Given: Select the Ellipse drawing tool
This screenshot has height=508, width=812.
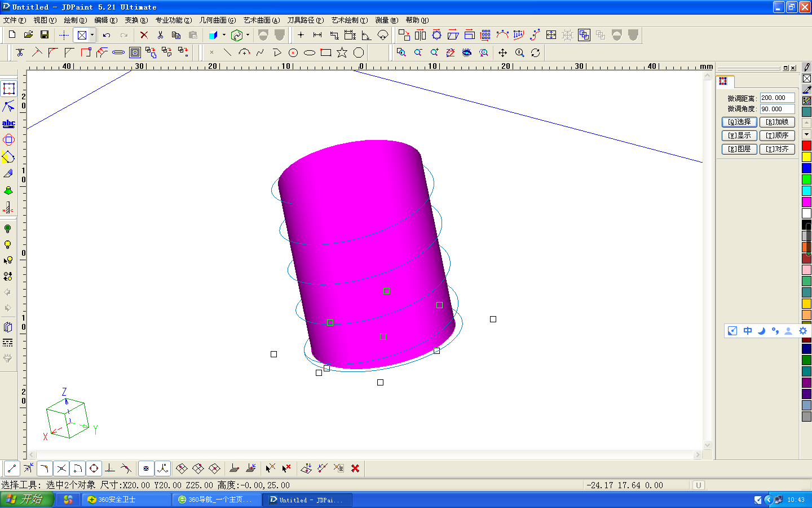Looking at the screenshot, I should (310, 52).
